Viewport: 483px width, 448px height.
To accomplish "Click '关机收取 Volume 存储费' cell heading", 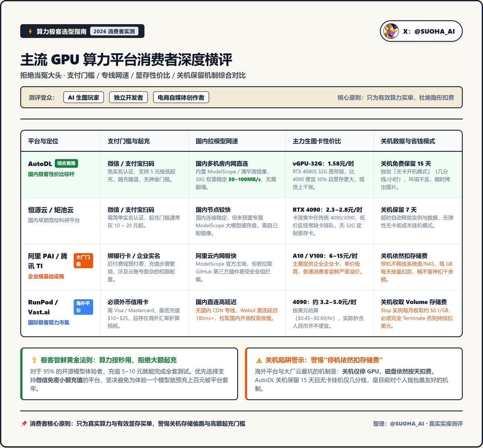I will click(x=413, y=302).
